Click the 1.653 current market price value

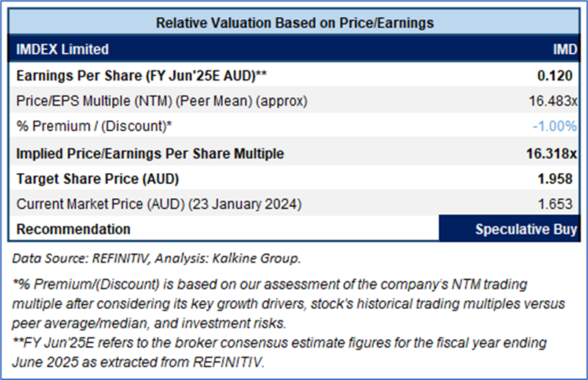click(x=562, y=205)
